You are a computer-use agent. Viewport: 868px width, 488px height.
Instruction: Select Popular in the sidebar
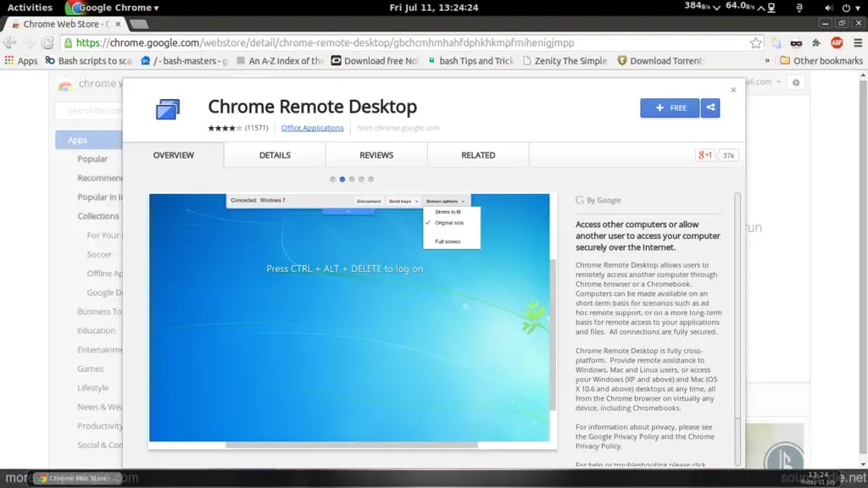click(92, 158)
